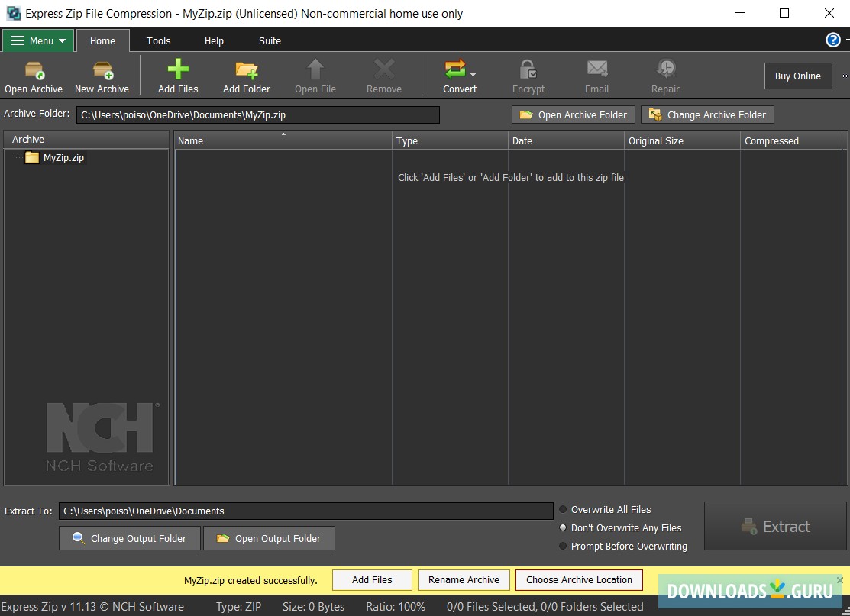The height and width of the screenshot is (616, 850).
Task: Click the Remove X toolbar icon
Action: (x=384, y=69)
